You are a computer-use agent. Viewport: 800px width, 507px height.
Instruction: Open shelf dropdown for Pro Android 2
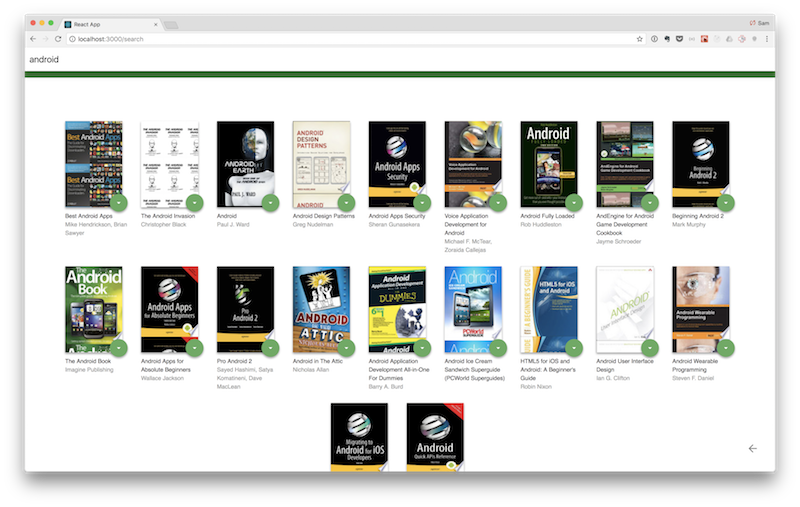coord(270,348)
